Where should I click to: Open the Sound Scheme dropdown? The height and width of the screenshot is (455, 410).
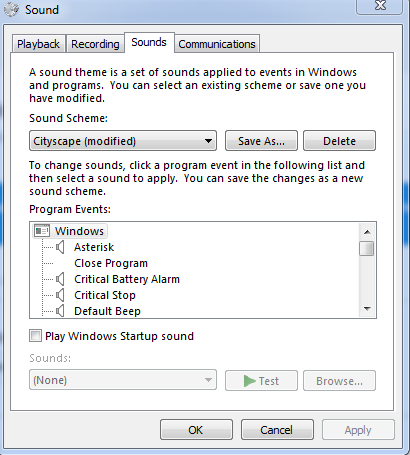pos(123,141)
